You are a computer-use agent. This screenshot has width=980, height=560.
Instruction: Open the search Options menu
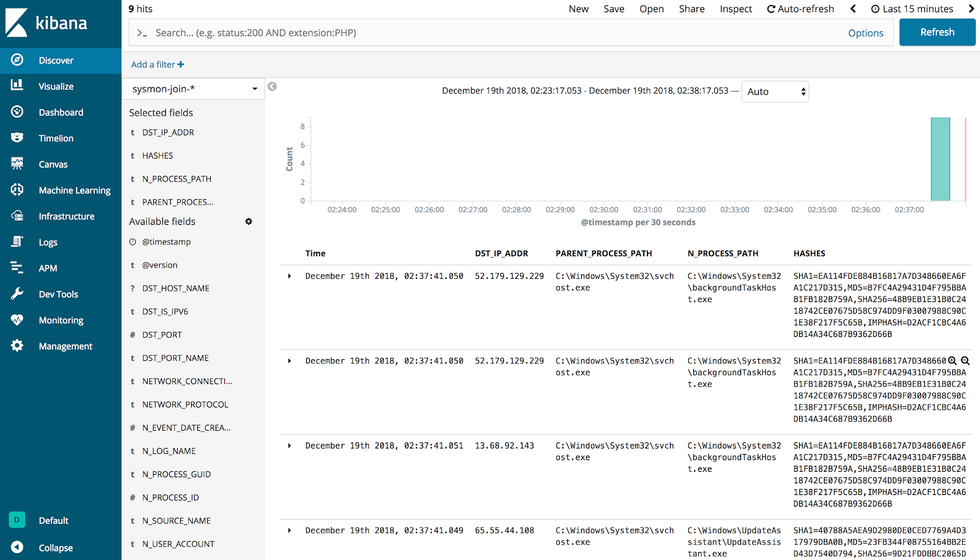[865, 33]
